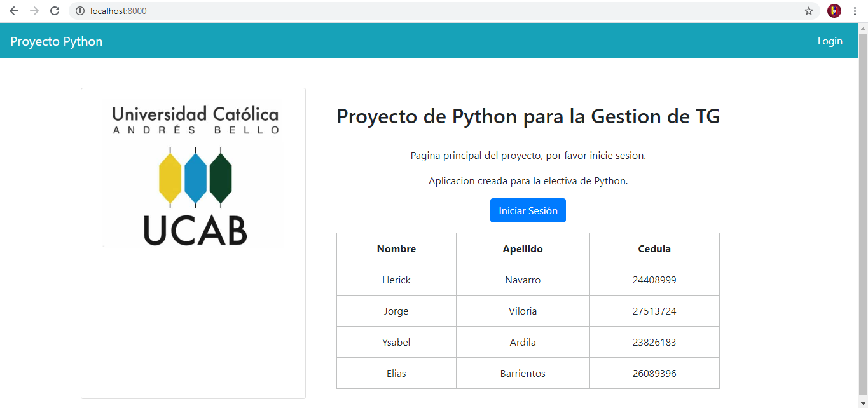Screen dimensions: 868x408
Task: Open the Login link in navbar
Action: (x=830, y=41)
